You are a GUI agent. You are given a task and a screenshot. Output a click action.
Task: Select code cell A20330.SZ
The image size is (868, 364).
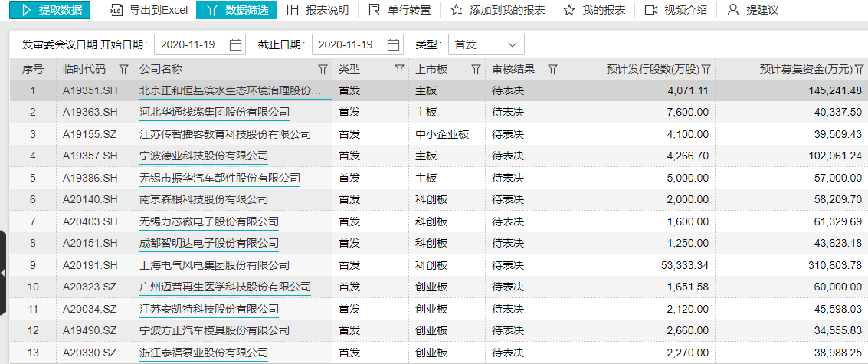tap(90, 353)
